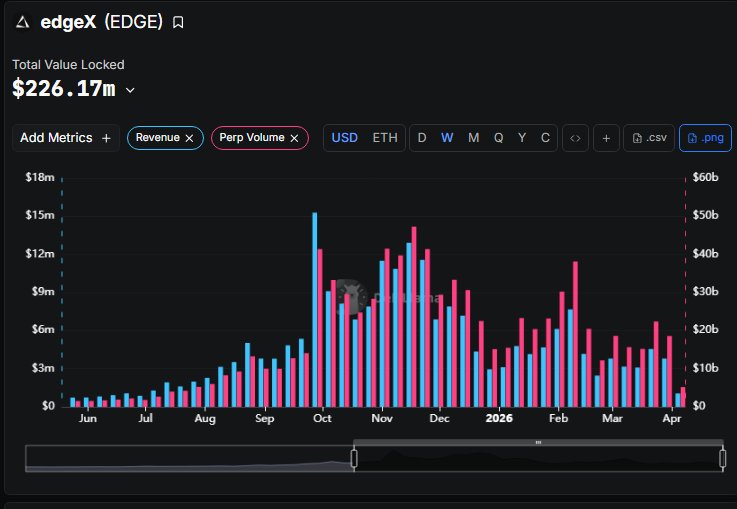Export the chart as .png
This screenshot has width=737, height=509.
point(705,138)
